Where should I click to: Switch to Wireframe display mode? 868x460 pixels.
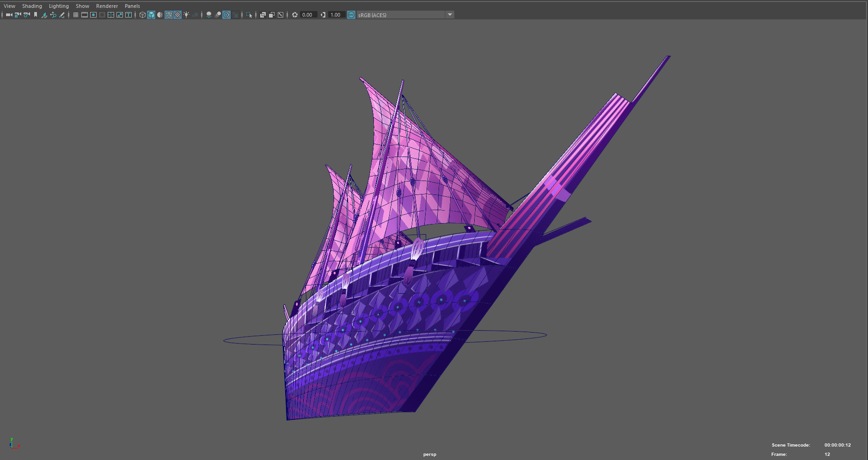click(x=142, y=15)
